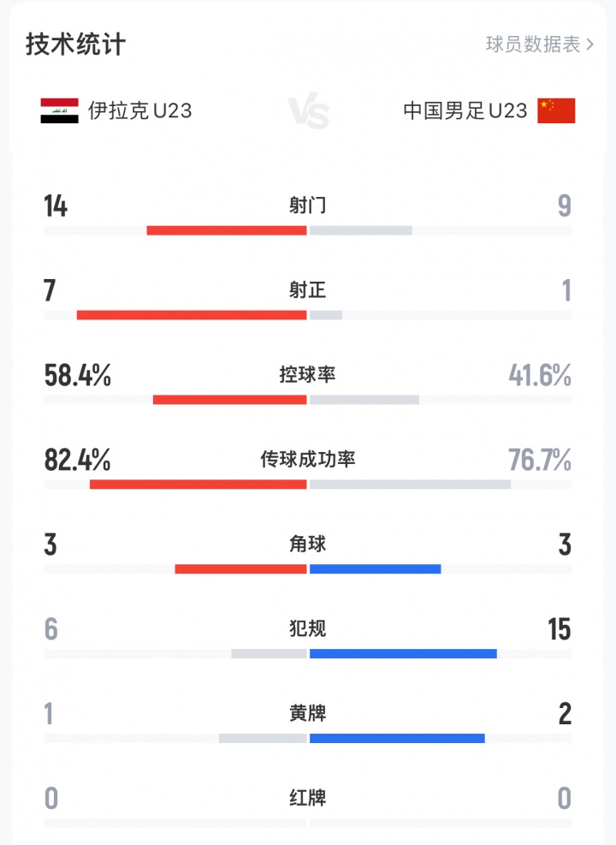Tap Iraq's 14 shots number
This screenshot has height=845, width=616.
[x=56, y=206]
